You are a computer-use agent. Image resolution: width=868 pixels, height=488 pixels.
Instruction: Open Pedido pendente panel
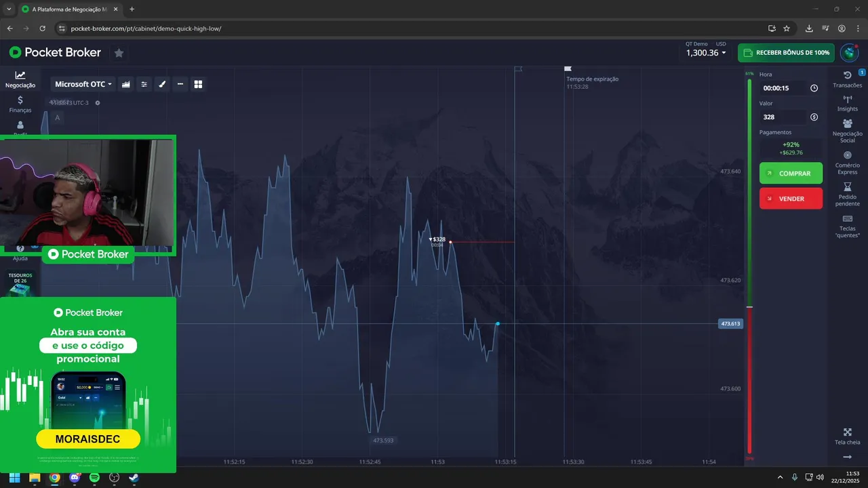(x=847, y=195)
